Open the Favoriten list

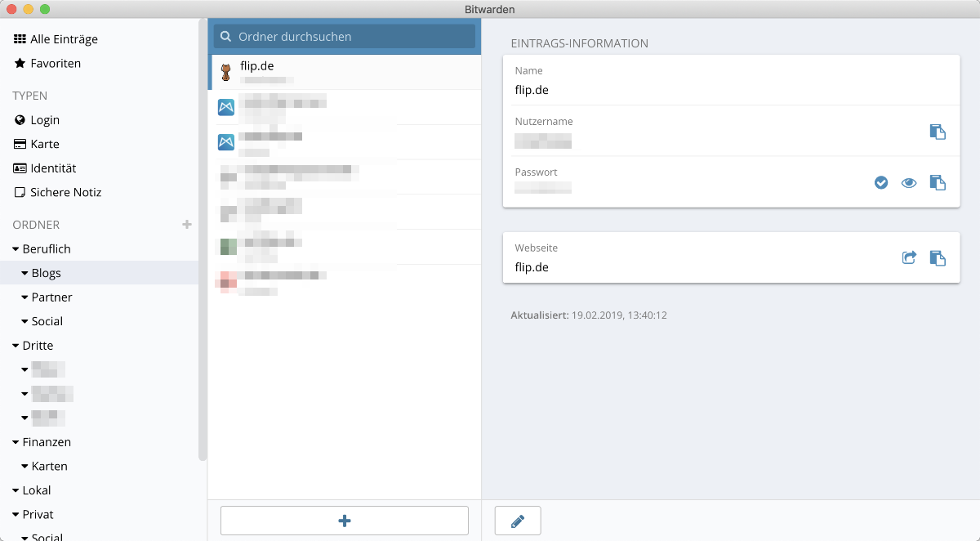(55, 64)
